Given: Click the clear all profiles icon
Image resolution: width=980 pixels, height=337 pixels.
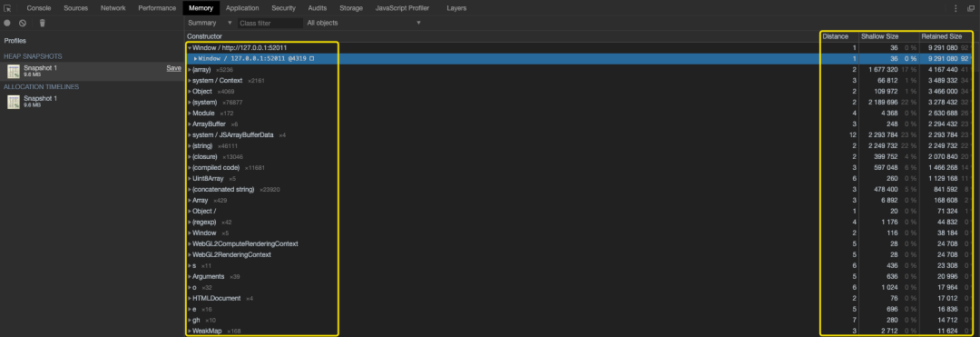Looking at the screenshot, I should pyautogui.click(x=23, y=23).
